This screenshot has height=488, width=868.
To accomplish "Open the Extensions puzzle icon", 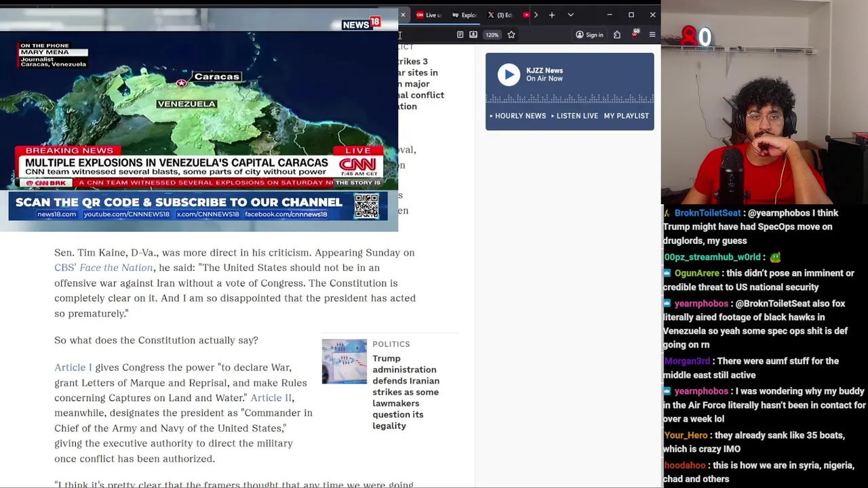I will click(617, 35).
